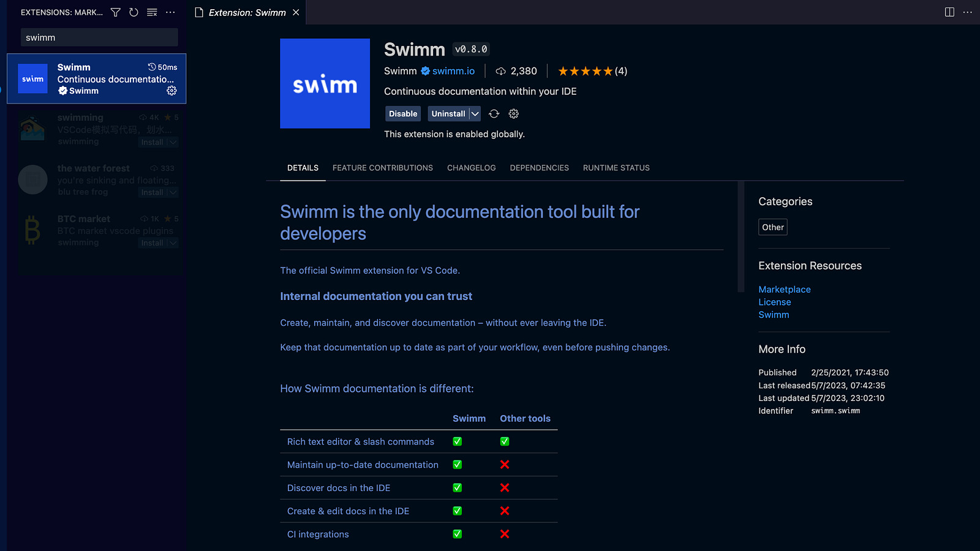This screenshot has width=980, height=551.
Task: Open the Marketplace resource link
Action: click(x=784, y=290)
